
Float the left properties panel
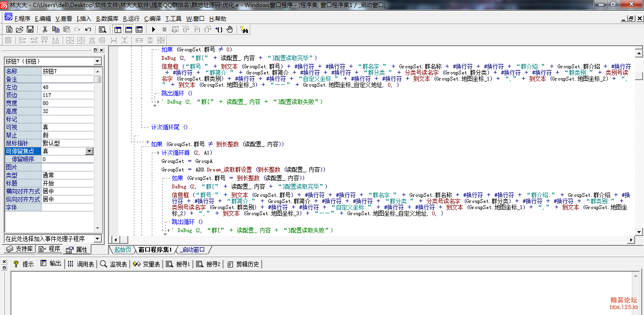click(x=95, y=50)
